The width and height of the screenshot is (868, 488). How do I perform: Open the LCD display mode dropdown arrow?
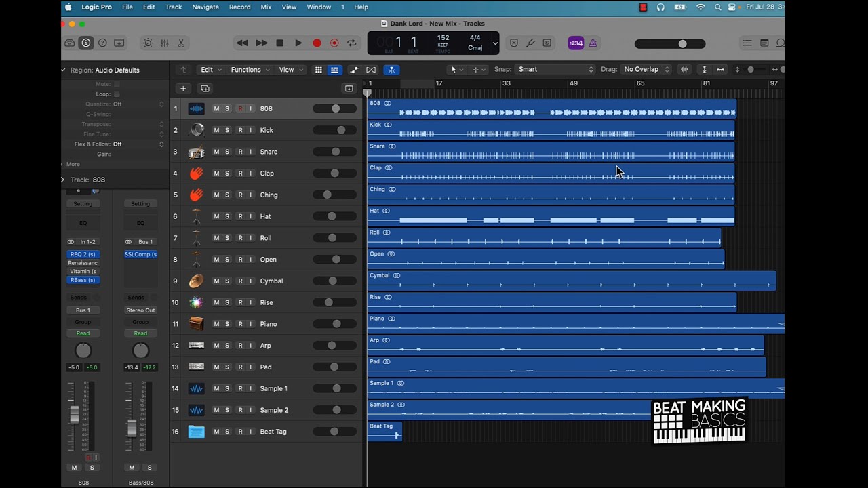tap(495, 43)
